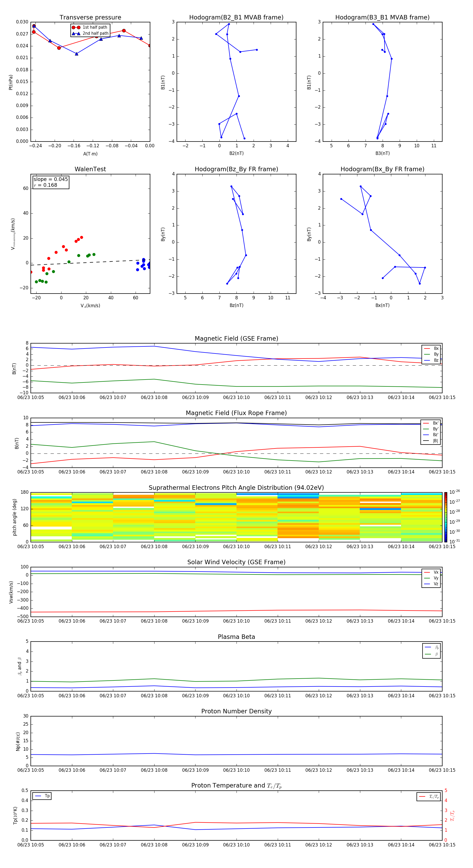Viewport: 473px width, 868px height.
Task: Click the 'Pt(nPa)' axis label
Action: (x=11, y=82)
